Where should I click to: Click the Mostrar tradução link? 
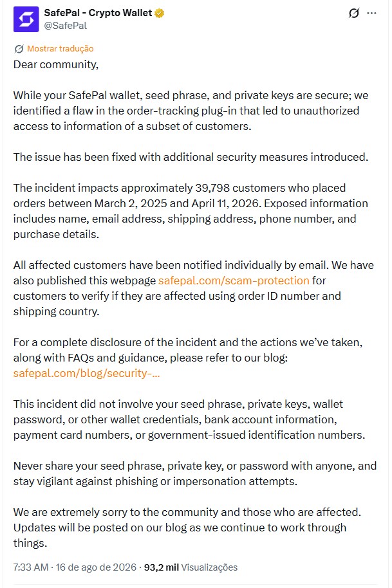61,49
